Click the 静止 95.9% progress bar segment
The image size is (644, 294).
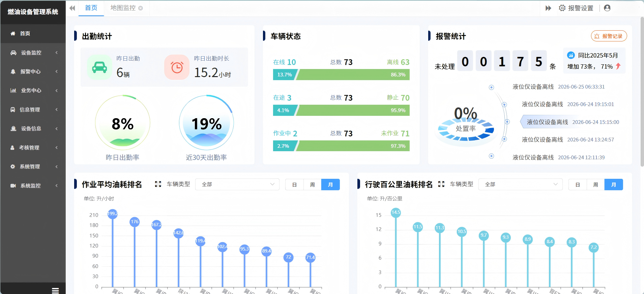pos(353,110)
